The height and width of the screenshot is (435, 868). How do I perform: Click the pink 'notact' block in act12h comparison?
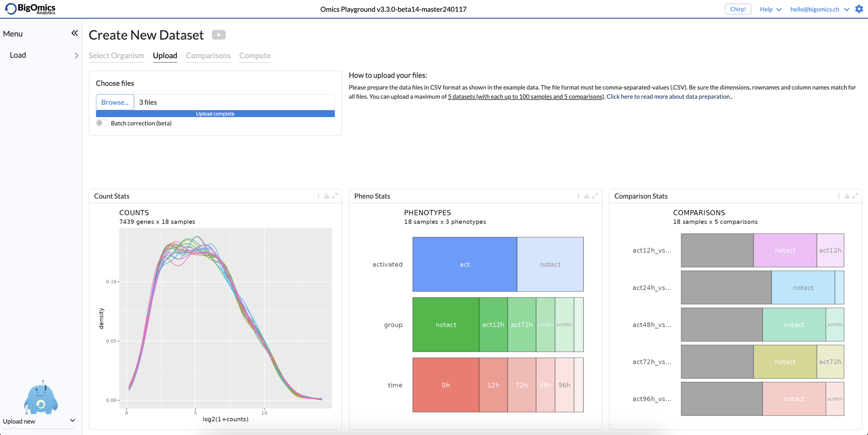[785, 250]
